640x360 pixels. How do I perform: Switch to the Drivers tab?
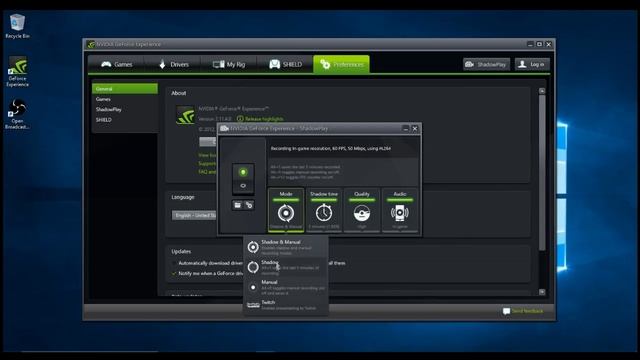(173, 64)
